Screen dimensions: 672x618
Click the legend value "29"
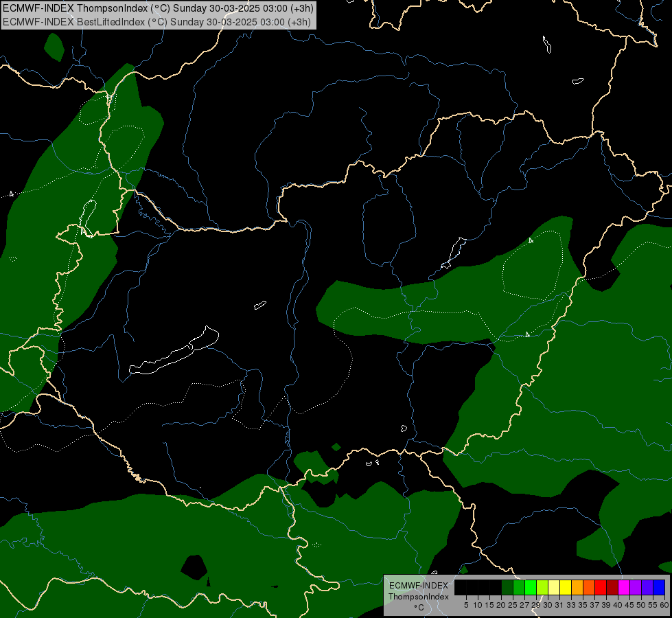coord(536,605)
